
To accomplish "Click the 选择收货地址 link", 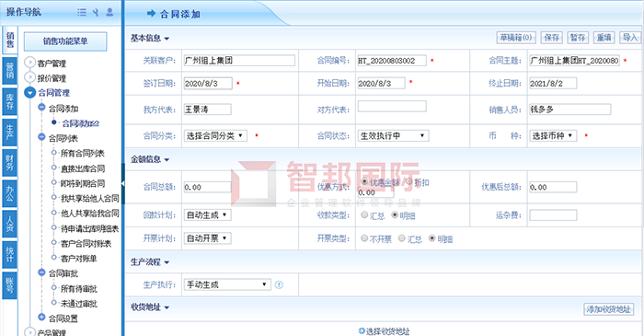I will (x=387, y=331).
